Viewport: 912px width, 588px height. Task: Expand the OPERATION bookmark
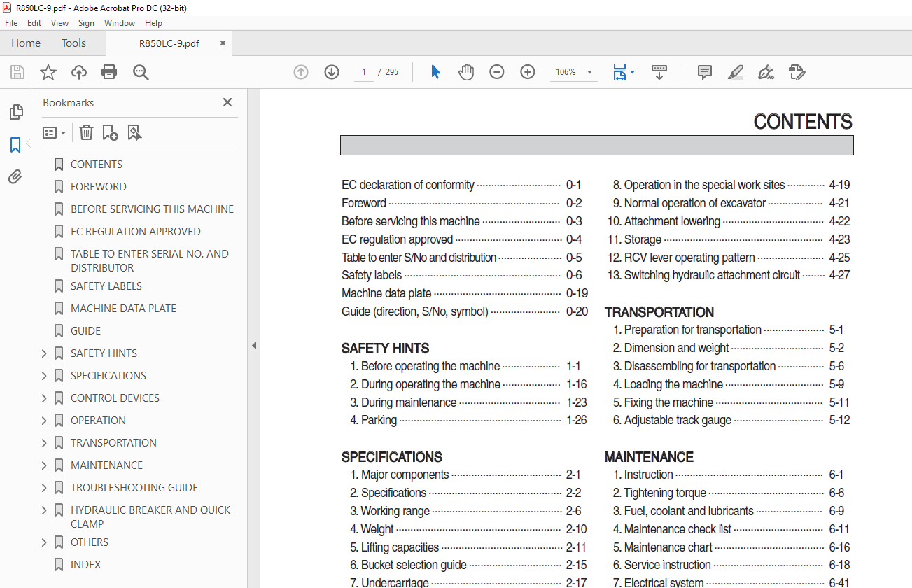pyautogui.click(x=45, y=421)
